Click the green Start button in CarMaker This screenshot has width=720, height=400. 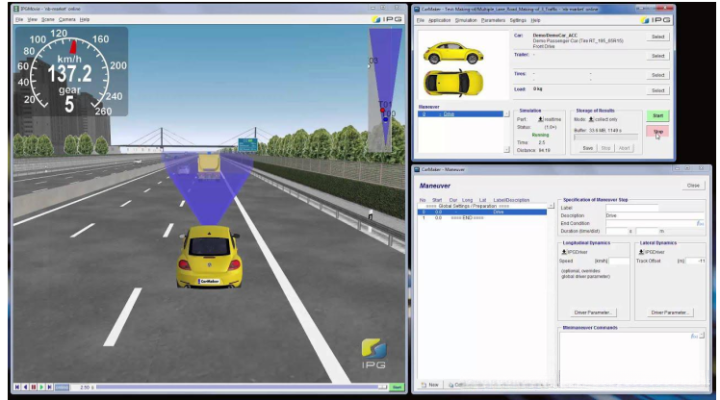658,116
